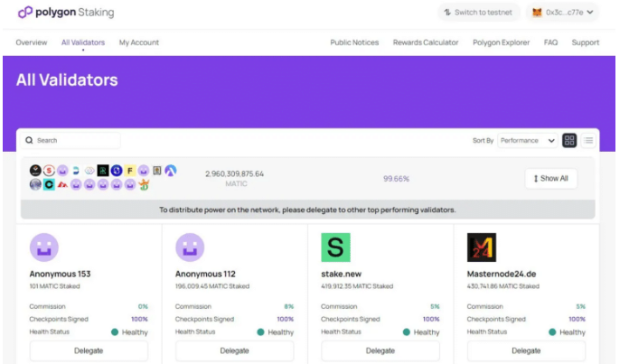Click the Anonymous 153 name
The height and width of the screenshot is (364, 629).
click(60, 274)
